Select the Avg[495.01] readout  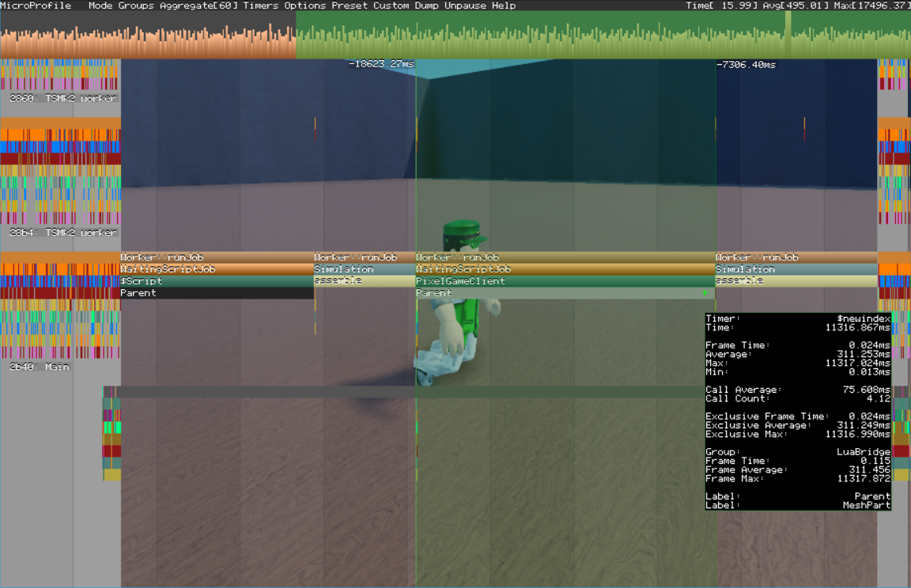tap(796, 6)
